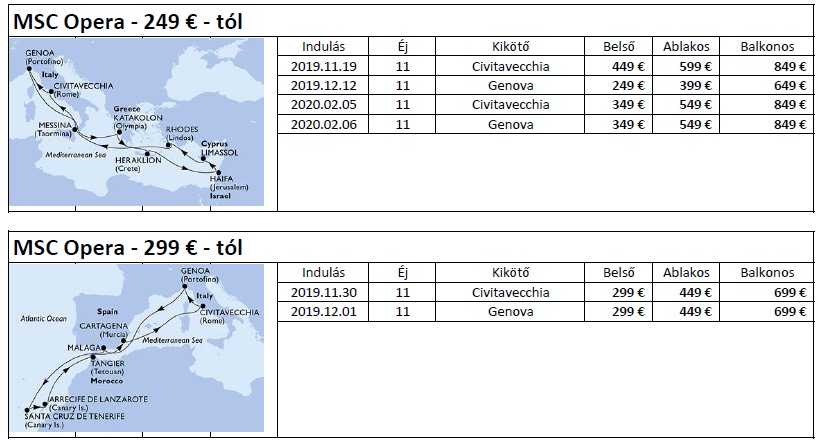Viewport: 818px width, 443px height.
Task: Click the LIMASSOL label on the map
Action: point(220,153)
